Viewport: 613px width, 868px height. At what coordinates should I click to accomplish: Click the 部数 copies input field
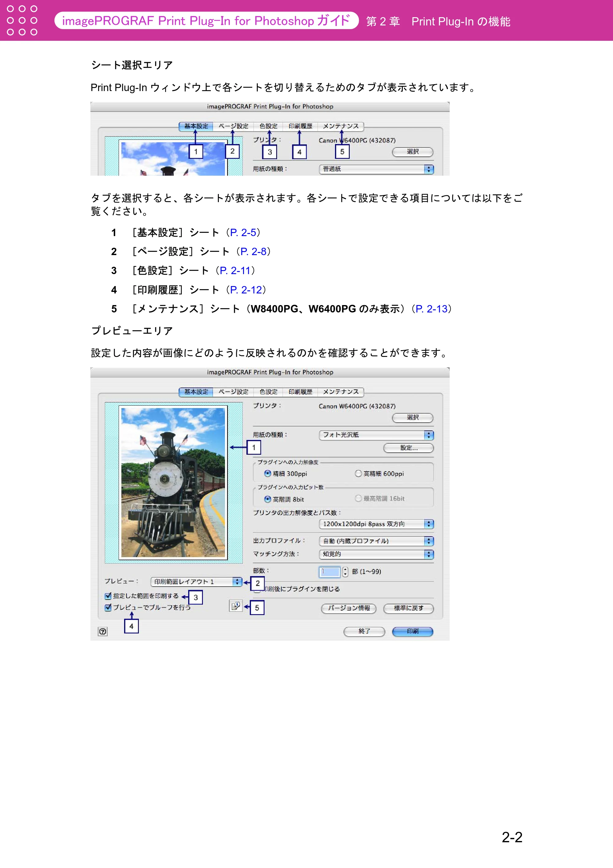(329, 572)
